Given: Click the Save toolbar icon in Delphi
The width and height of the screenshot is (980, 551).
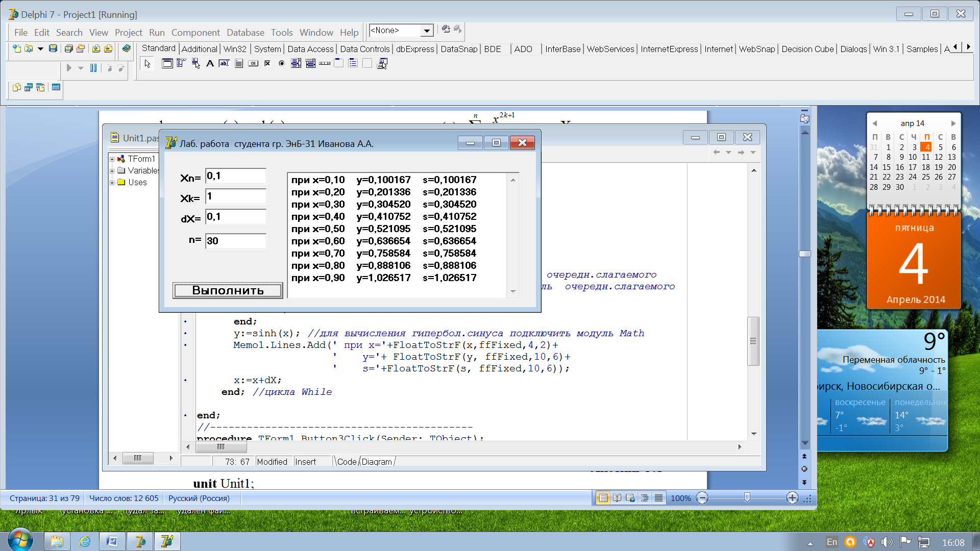Looking at the screenshot, I should 53,48.
